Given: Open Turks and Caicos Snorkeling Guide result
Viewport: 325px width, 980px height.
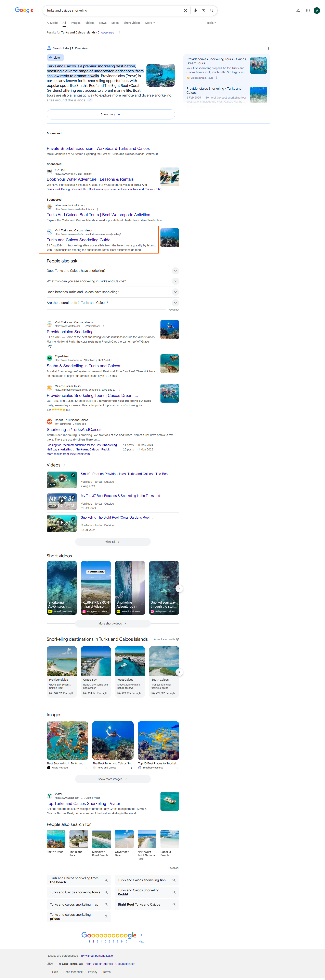Looking at the screenshot, I should click(78, 240).
